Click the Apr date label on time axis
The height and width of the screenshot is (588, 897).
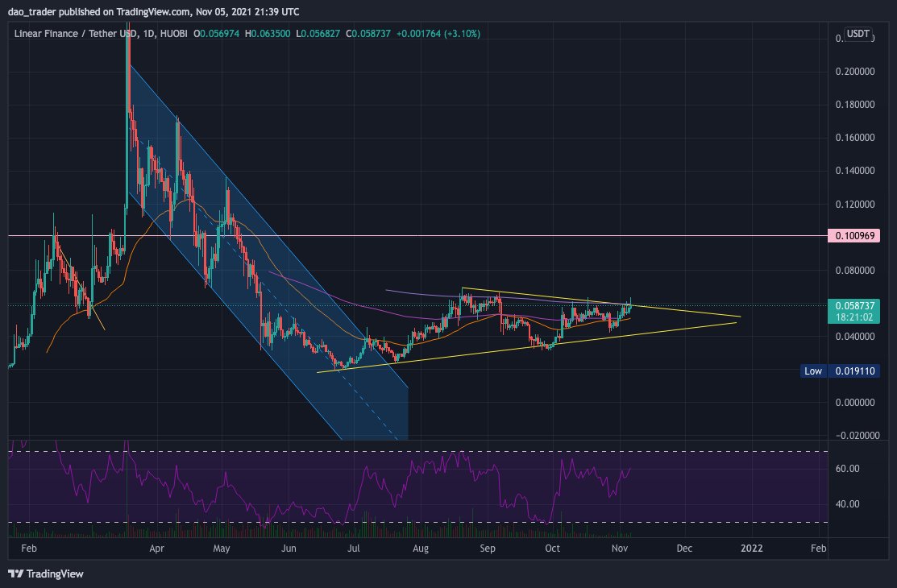[156, 549]
